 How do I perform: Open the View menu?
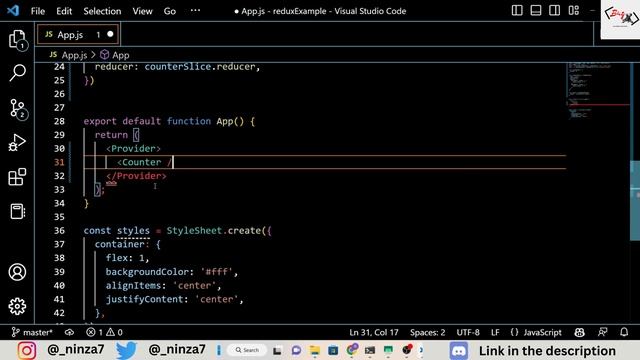point(142,11)
